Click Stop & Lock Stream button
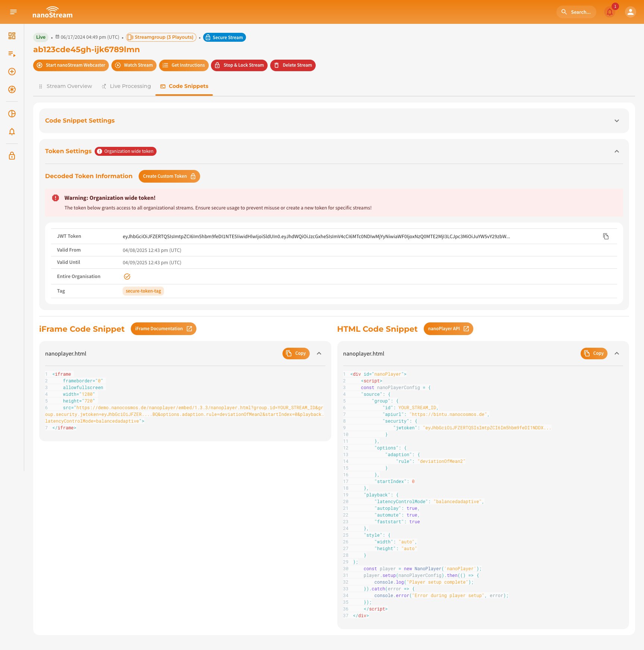The height and width of the screenshot is (650, 644). pos(239,65)
